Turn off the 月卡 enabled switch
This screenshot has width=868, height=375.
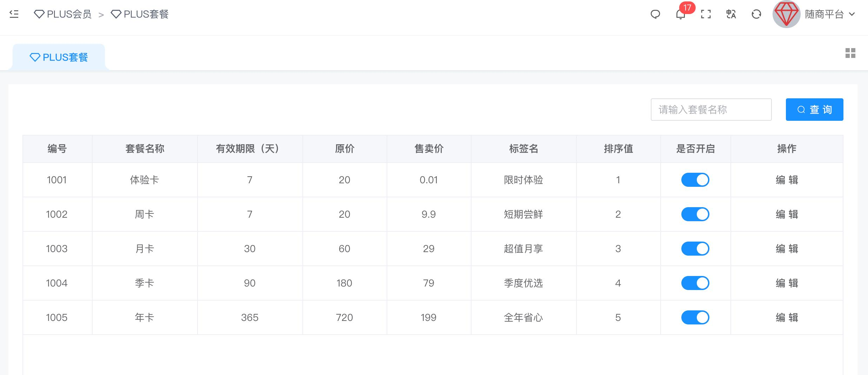coord(695,249)
